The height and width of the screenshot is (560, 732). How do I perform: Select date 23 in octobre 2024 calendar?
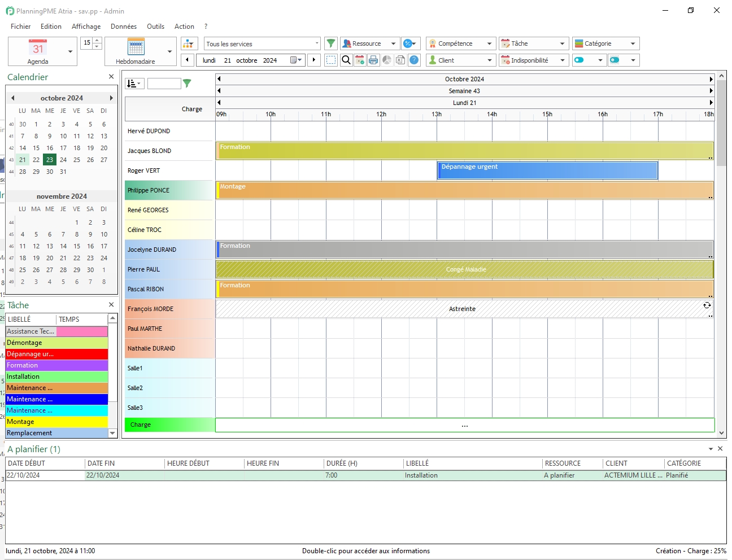coord(50,160)
